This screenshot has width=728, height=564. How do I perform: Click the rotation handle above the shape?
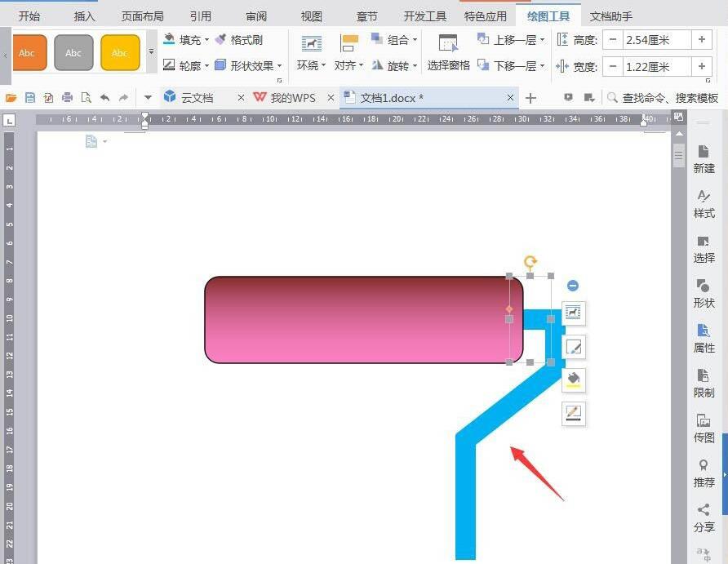pos(530,261)
